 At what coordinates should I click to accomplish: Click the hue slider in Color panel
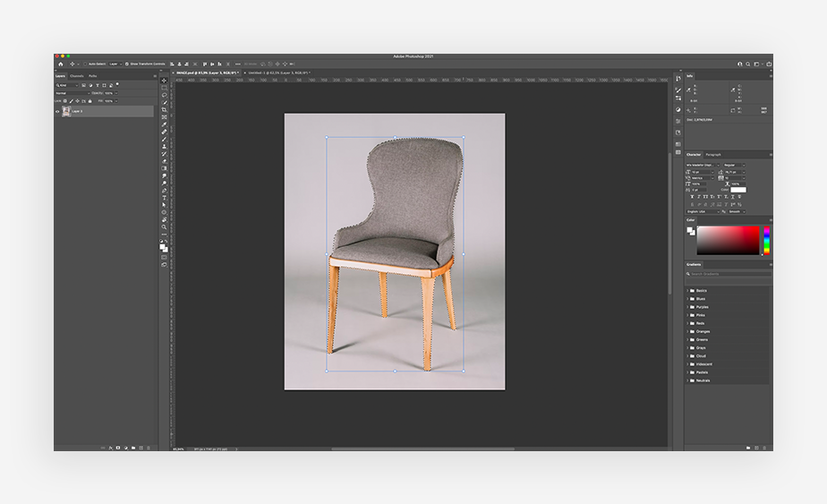pyautogui.click(x=766, y=241)
